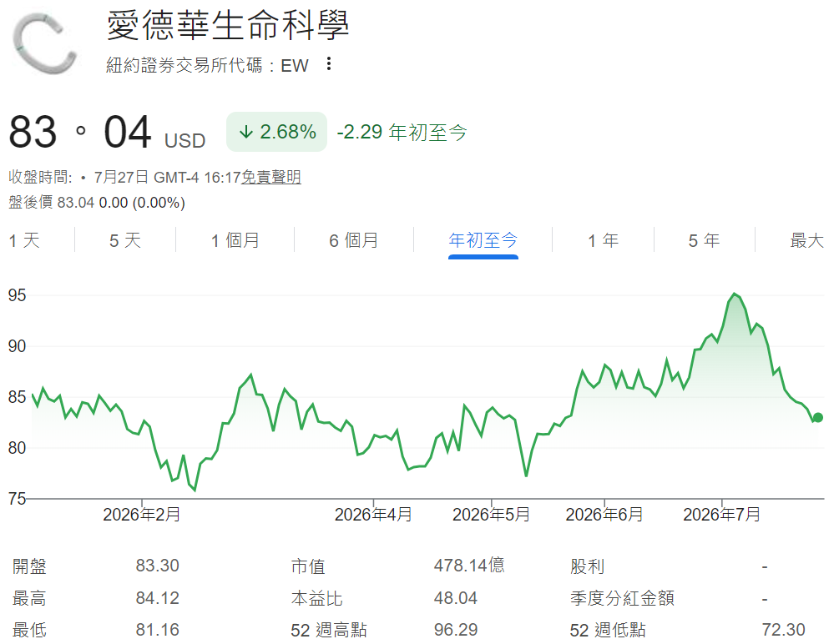The image size is (839, 644).
Task: Click the 52 週高點 label
Action: [329, 630]
